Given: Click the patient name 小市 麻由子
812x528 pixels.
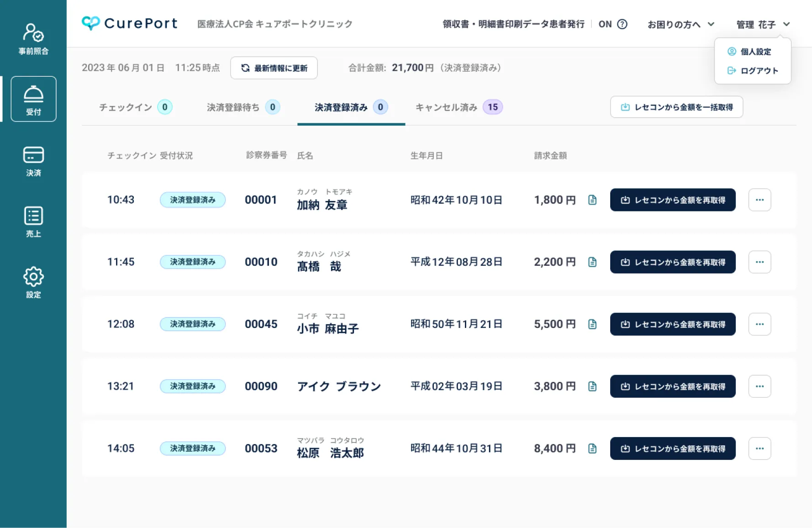Looking at the screenshot, I should tap(328, 329).
